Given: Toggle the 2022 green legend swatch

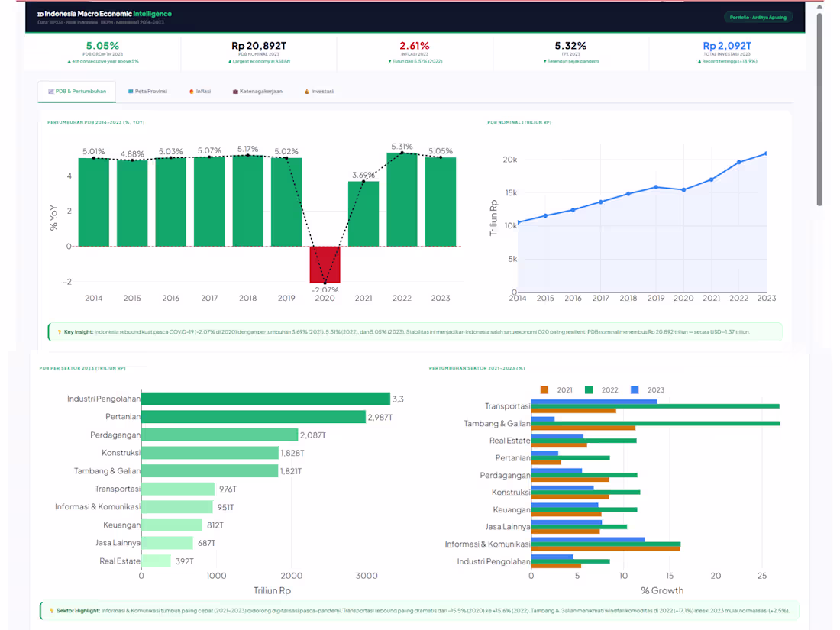Looking at the screenshot, I should click(589, 390).
